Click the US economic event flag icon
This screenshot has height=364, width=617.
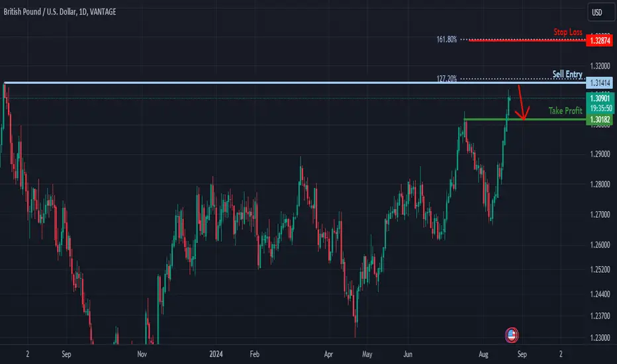click(512, 335)
